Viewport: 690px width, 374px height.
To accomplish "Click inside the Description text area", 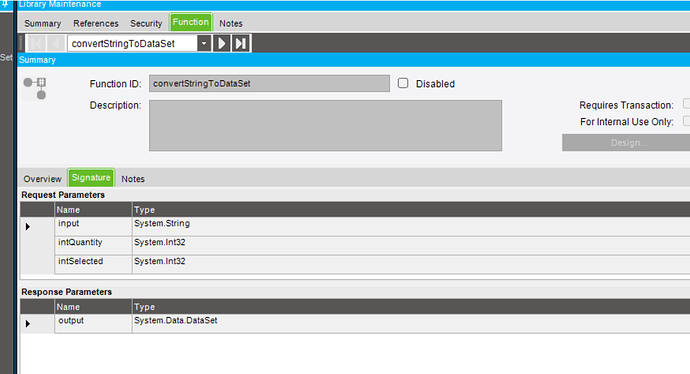I will coord(325,125).
